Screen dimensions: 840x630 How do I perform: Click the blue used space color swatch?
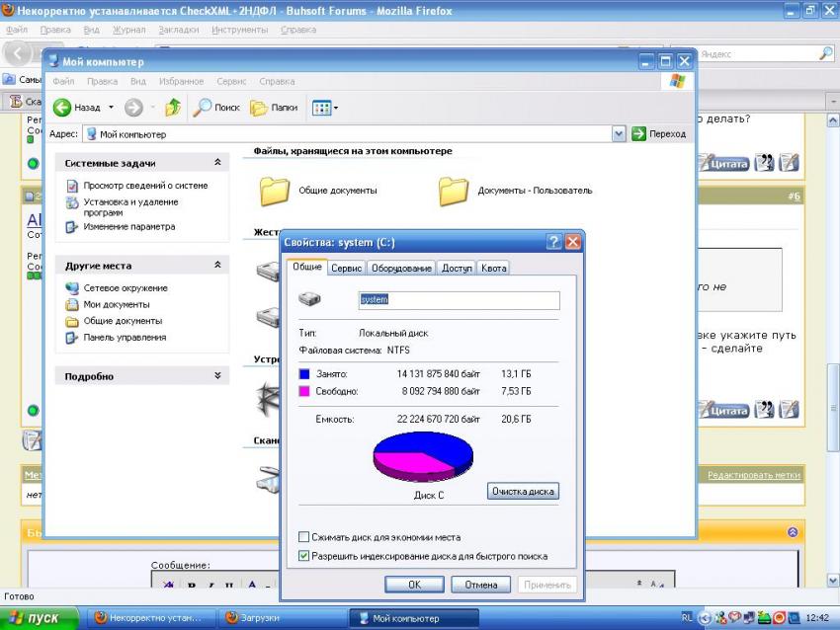pos(304,374)
